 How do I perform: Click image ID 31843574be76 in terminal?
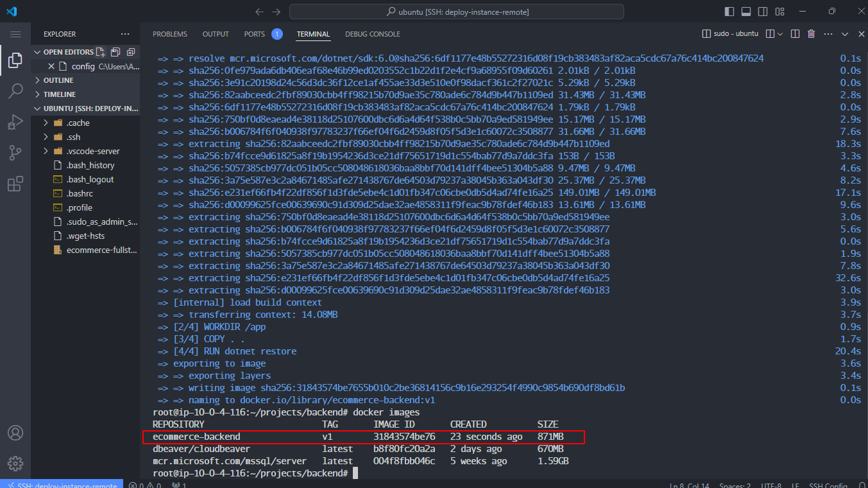point(404,437)
